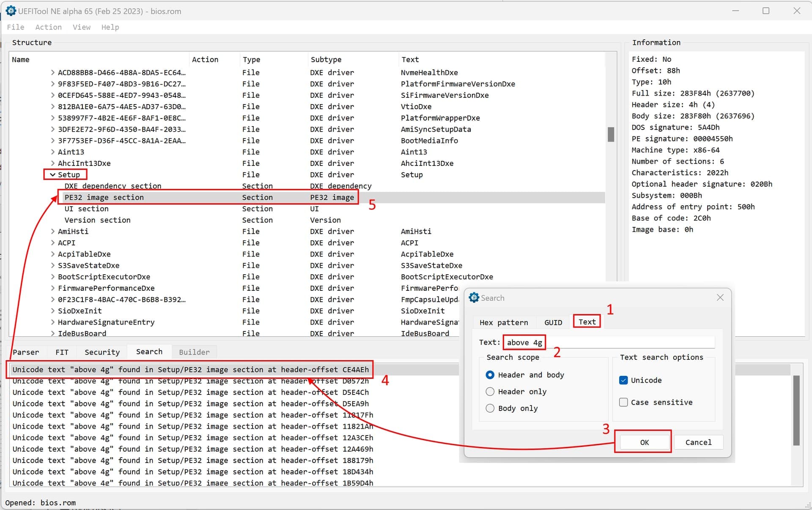Image resolution: width=812 pixels, height=510 pixels.
Task: Expand the AhciInt13Dxe tree node
Action: coord(52,163)
